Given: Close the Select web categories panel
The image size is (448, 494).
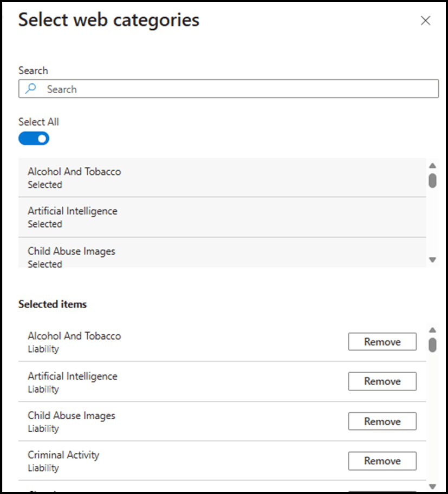Looking at the screenshot, I should click(425, 21).
